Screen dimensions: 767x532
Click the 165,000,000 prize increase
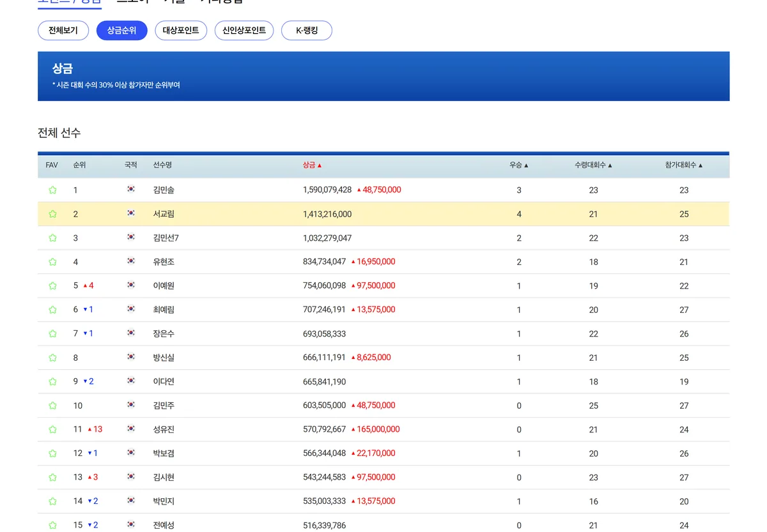(376, 430)
